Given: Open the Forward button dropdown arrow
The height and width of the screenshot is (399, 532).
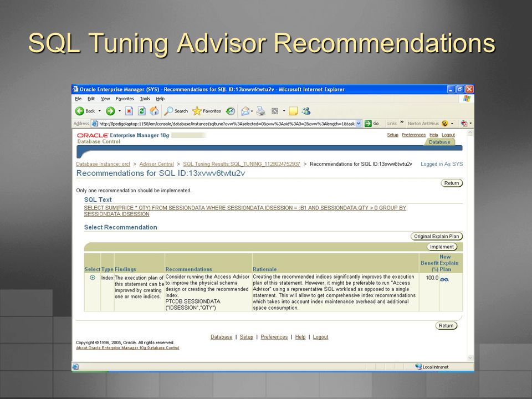Looking at the screenshot, I should point(120,111).
